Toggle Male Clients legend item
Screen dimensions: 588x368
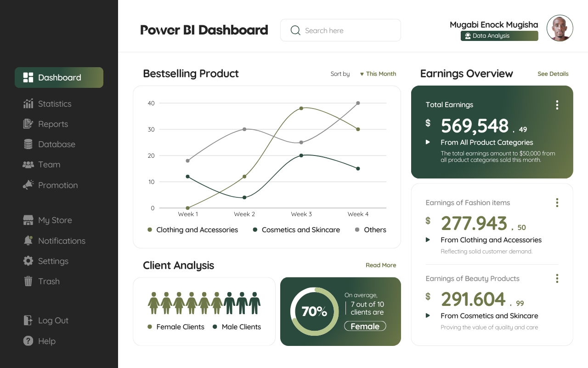[x=237, y=327]
